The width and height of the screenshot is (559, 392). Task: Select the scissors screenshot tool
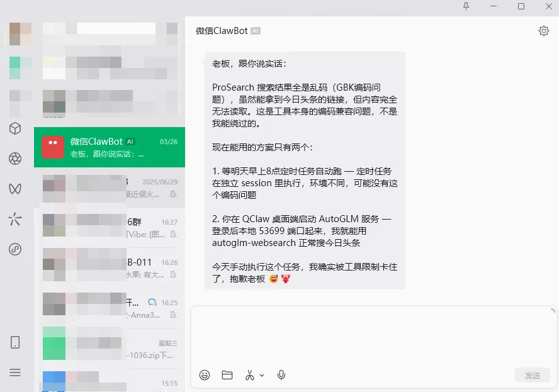point(249,375)
